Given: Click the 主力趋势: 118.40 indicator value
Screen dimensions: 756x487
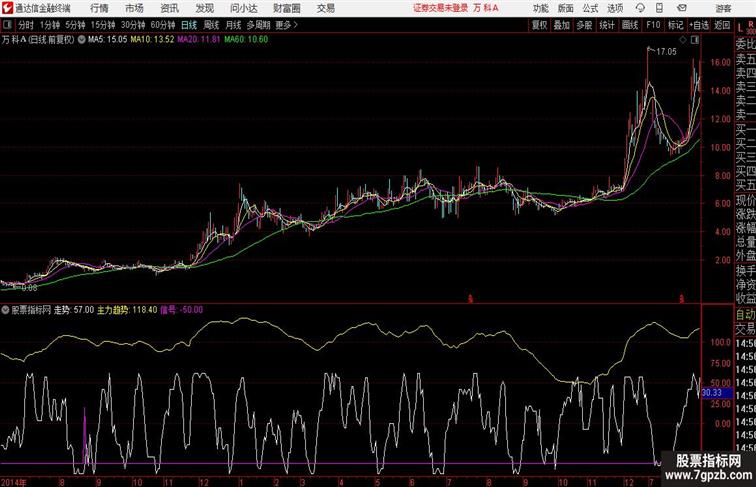Looking at the screenshot, I should point(127,310).
